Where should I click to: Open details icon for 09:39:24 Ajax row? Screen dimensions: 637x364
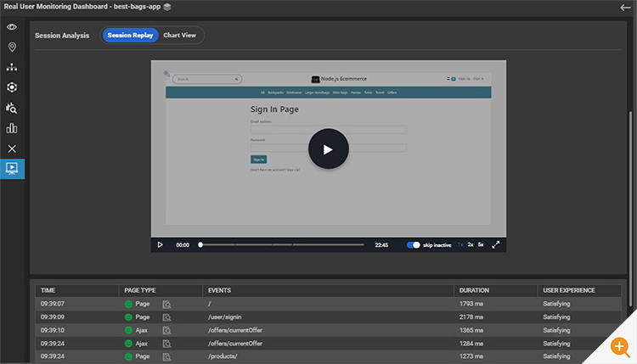166,344
